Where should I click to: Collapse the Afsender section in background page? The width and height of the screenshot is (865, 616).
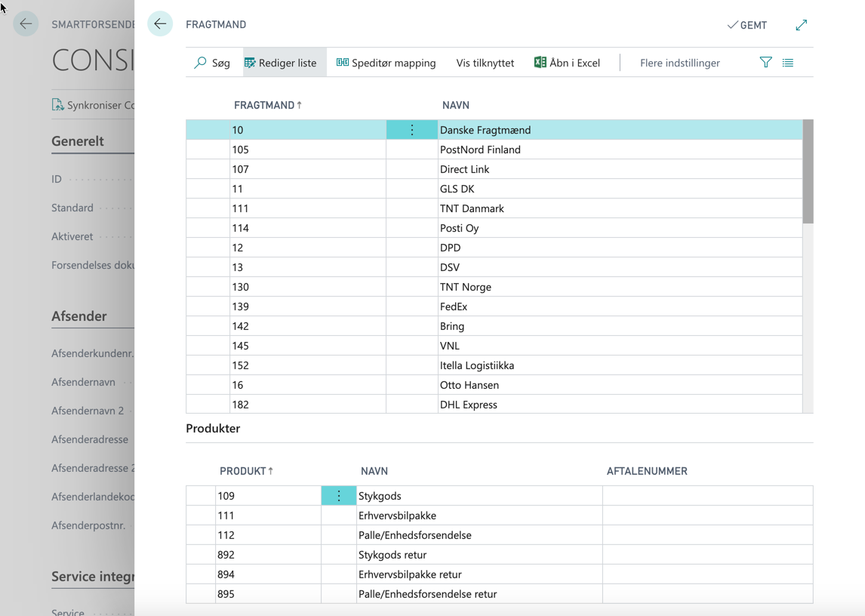79,316
